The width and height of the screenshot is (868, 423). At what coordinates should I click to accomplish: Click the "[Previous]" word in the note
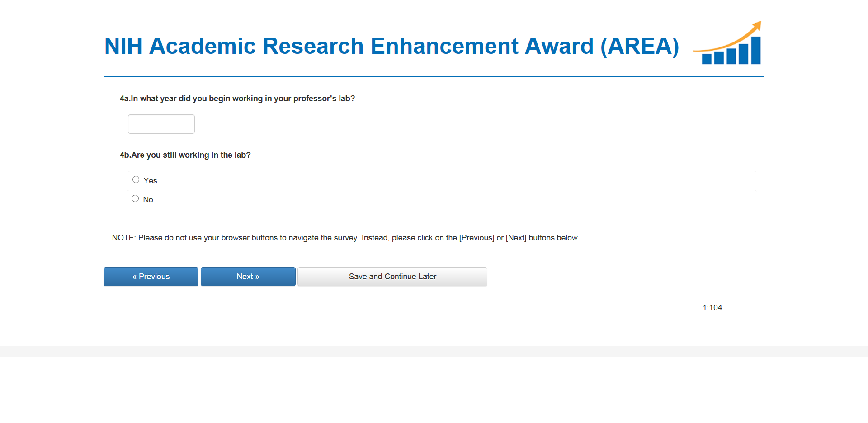tap(476, 238)
